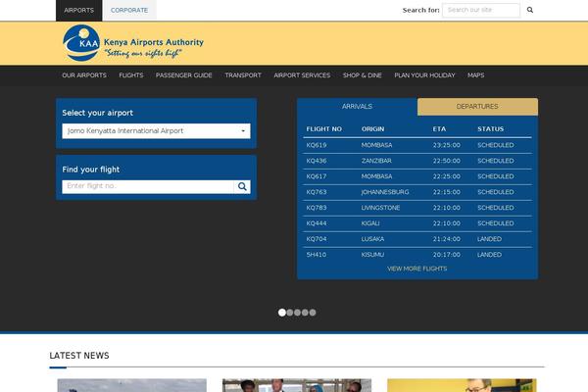The height and width of the screenshot is (392, 588).
Task: Click flight KQ763 in arrivals table
Action: (x=317, y=192)
